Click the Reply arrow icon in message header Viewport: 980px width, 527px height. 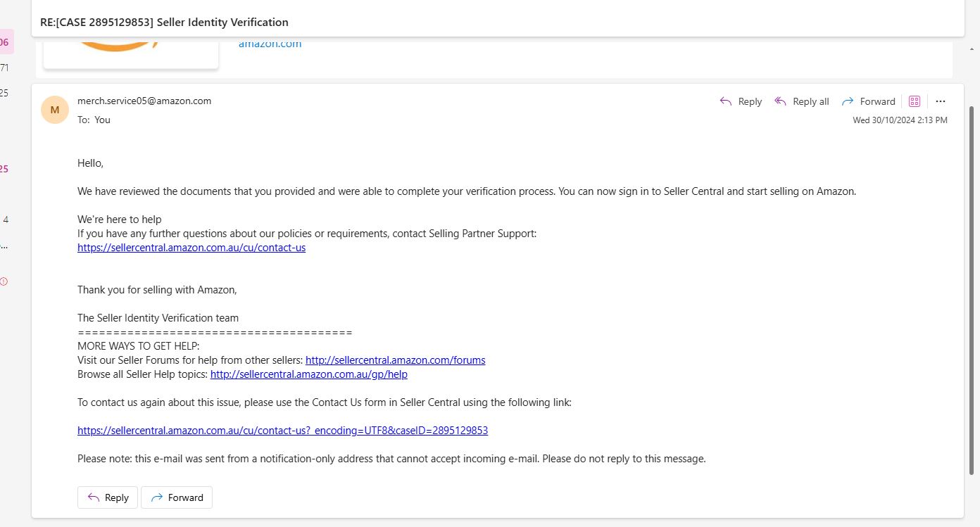pos(726,101)
